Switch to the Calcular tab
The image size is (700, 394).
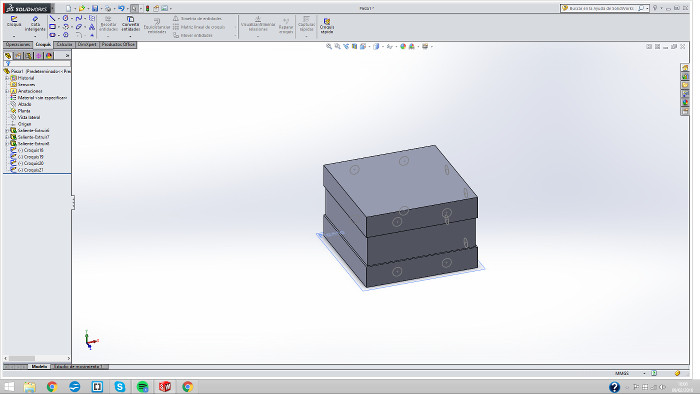pyautogui.click(x=64, y=45)
